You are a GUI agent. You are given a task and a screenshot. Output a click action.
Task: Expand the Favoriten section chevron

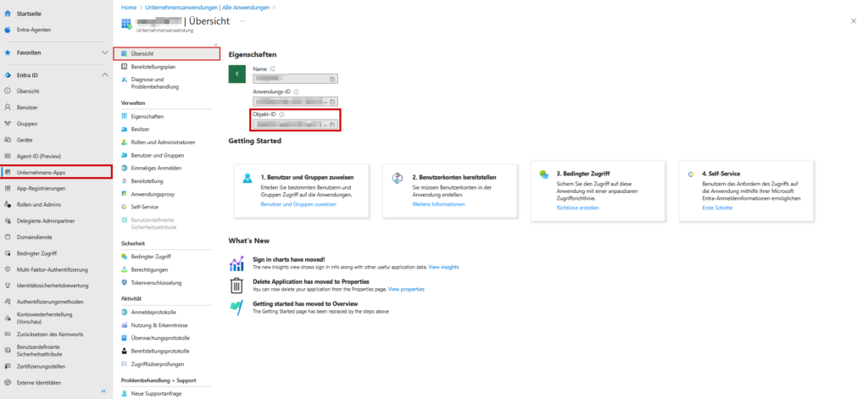104,53
